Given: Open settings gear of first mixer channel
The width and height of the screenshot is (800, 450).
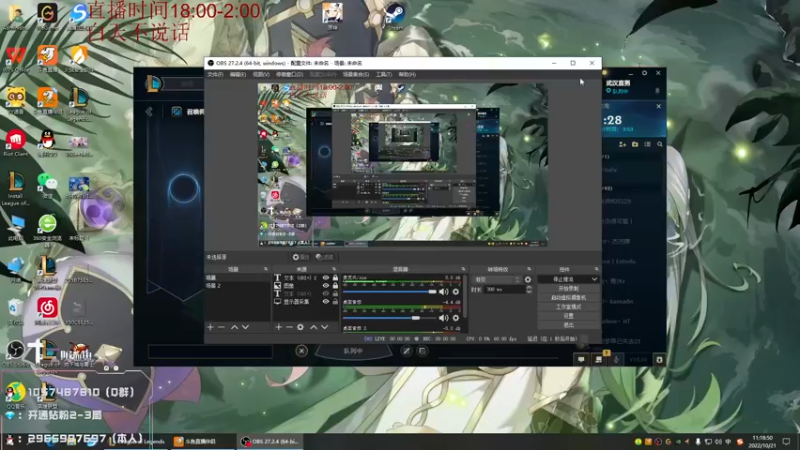Looking at the screenshot, I should (x=456, y=291).
